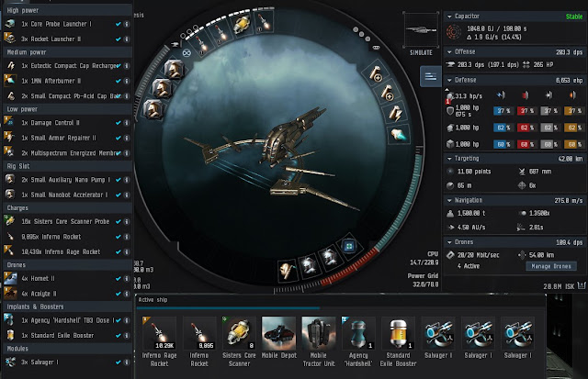Image resolution: width=588 pixels, height=379 pixels.
Task: Collapse the High power group header
Action: point(67,10)
